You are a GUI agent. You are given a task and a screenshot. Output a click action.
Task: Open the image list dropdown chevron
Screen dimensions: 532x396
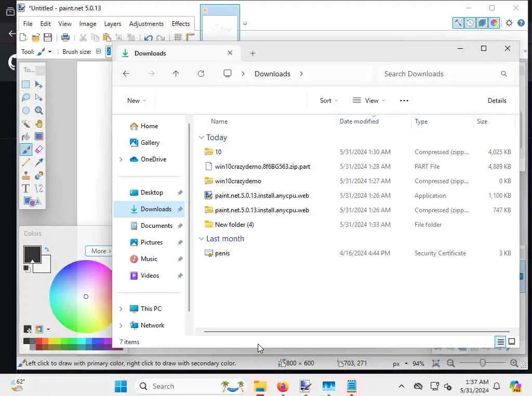[x=245, y=24]
